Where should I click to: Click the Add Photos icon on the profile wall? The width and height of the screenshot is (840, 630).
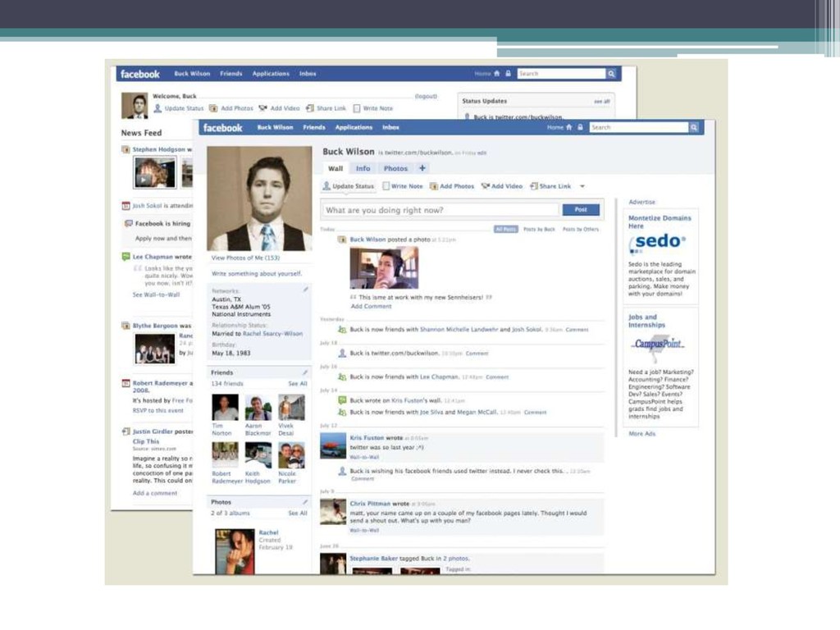click(433, 186)
